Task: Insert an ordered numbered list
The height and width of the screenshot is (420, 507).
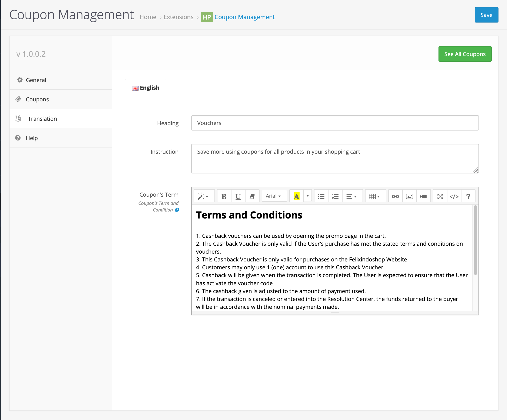Action: coord(335,196)
